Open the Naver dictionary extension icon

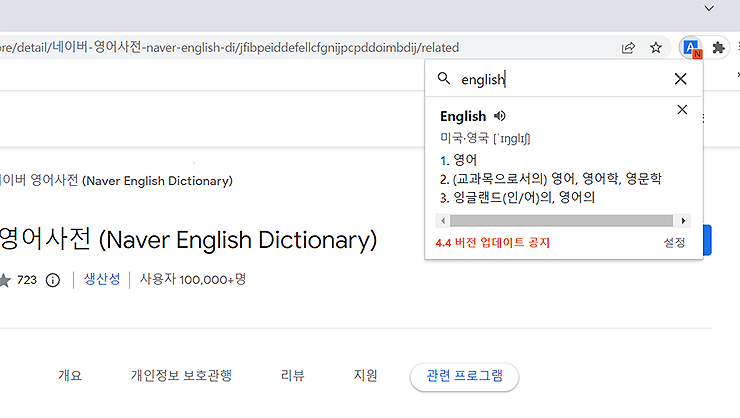[691, 48]
